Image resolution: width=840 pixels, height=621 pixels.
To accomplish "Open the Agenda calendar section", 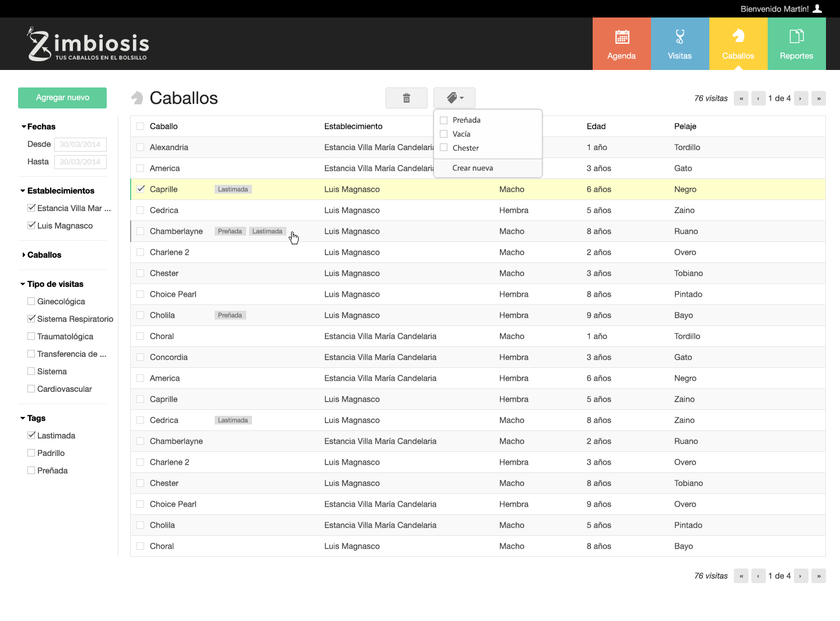I will coord(621,44).
